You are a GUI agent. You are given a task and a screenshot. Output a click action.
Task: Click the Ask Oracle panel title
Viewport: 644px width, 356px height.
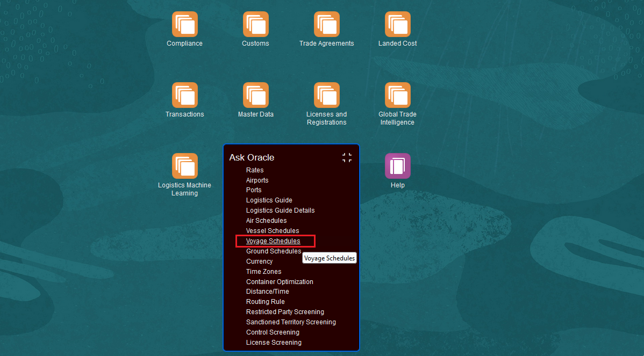coord(252,157)
